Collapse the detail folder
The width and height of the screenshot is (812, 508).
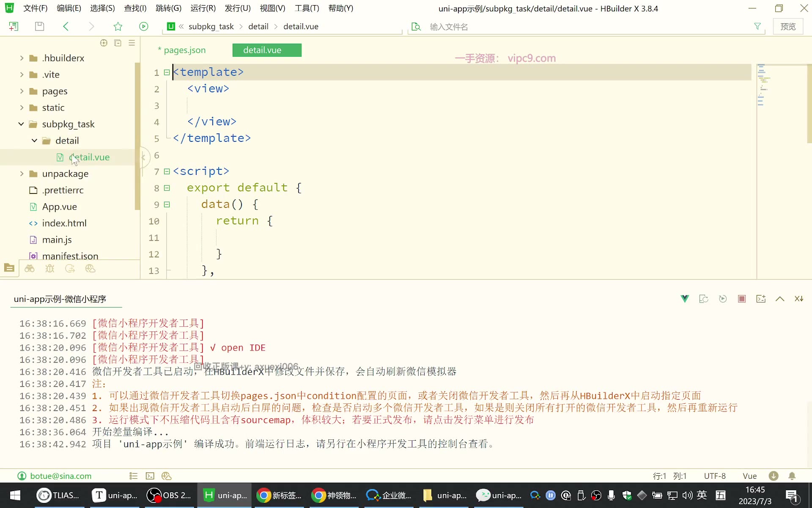35,141
